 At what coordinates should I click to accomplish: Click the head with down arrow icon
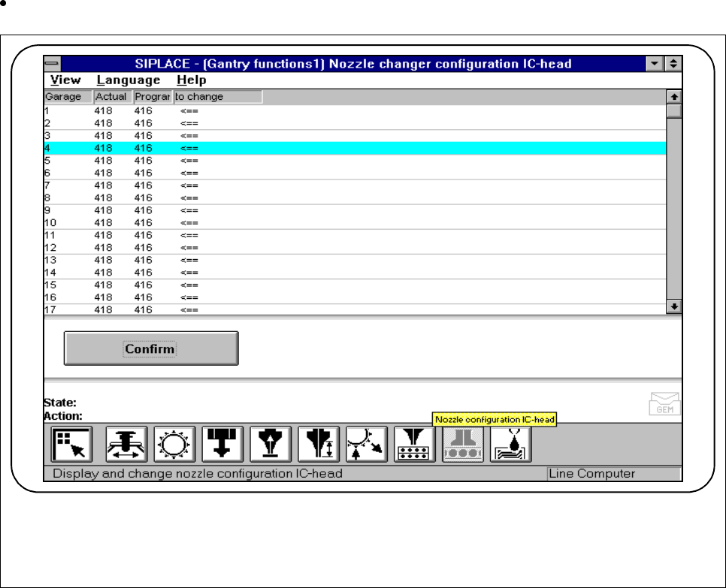point(222,445)
